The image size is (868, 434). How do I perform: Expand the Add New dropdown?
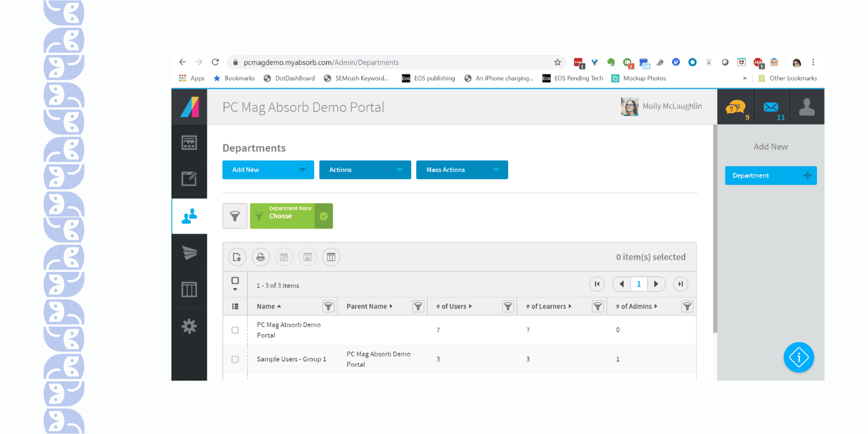coord(268,170)
